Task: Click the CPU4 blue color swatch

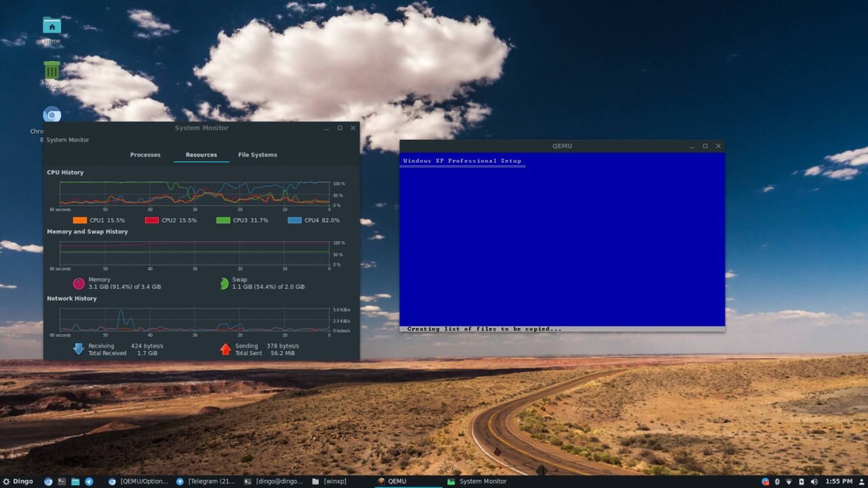Action: pos(295,220)
